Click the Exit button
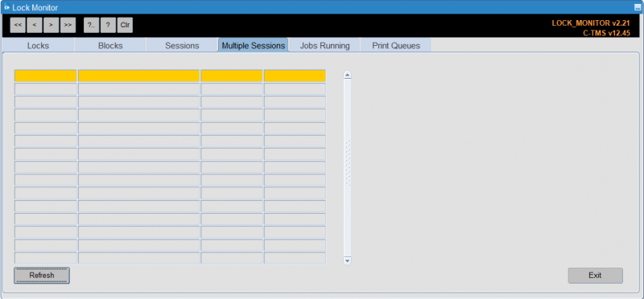Screen dimensions: 644x299 pyautogui.click(x=595, y=276)
